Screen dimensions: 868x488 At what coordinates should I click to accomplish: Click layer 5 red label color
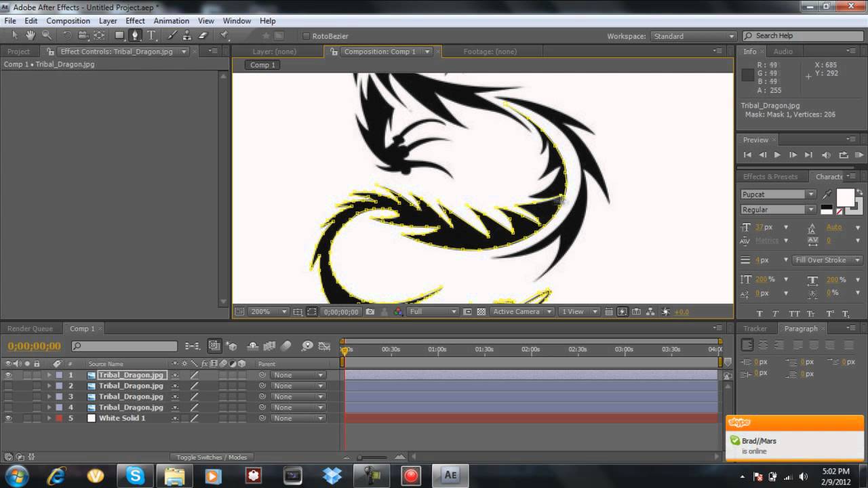click(58, 418)
